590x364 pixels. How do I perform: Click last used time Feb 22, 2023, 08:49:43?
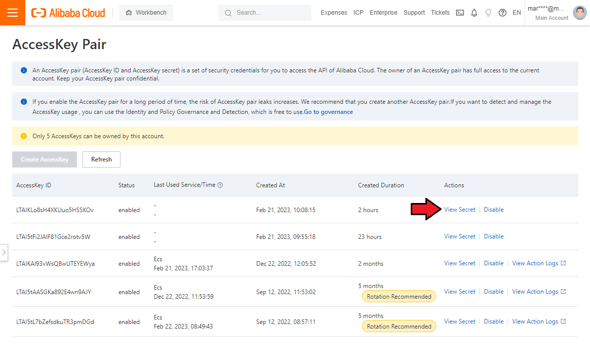click(183, 327)
